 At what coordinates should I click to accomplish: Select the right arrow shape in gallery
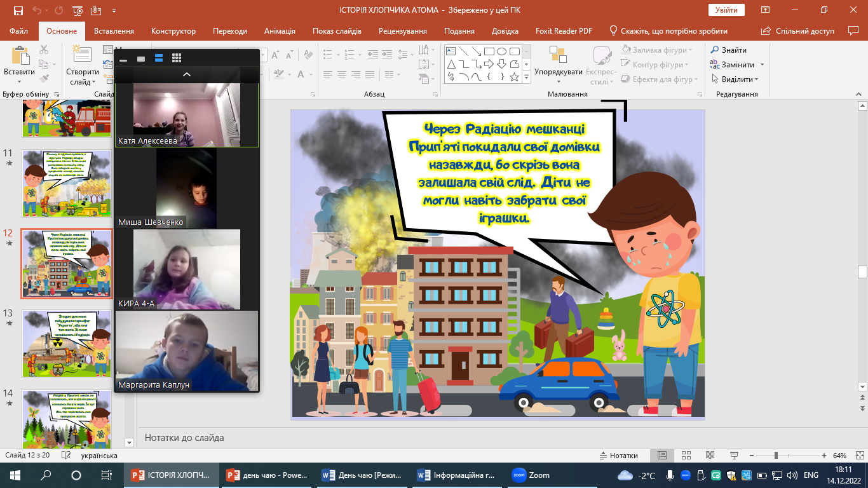pyautogui.click(x=489, y=64)
